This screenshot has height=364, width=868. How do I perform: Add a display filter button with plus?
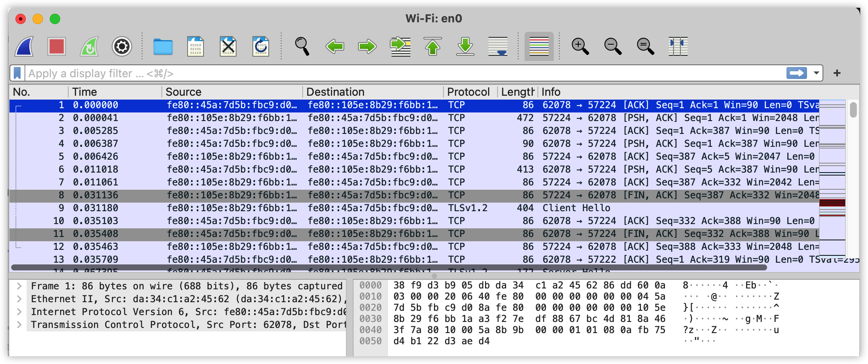pyautogui.click(x=837, y=73)
